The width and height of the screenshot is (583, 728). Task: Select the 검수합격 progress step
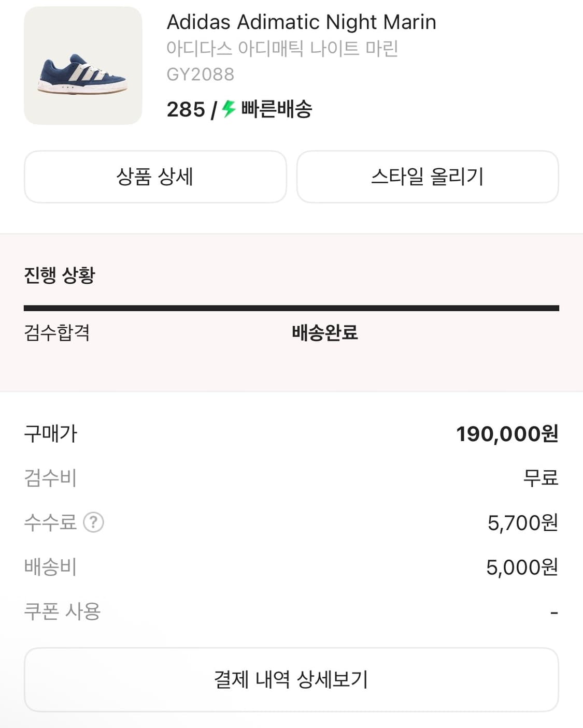[x=57, y=332]
